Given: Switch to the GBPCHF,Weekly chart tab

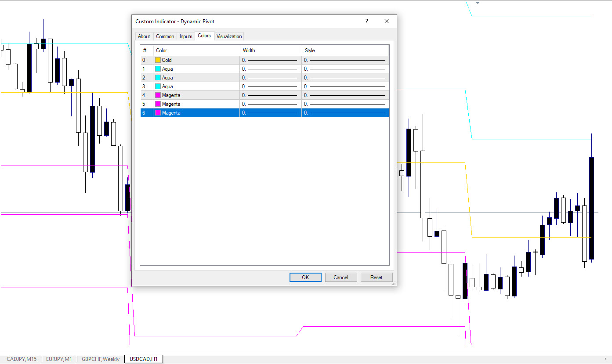Looking at the screenshot, I should pyautogui.click(x=100, y=359).
